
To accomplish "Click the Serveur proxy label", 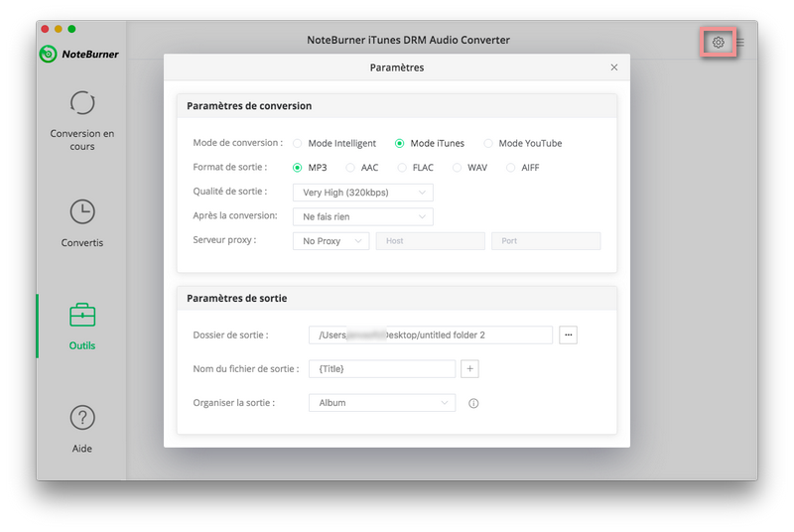I will tap(224, 240).
